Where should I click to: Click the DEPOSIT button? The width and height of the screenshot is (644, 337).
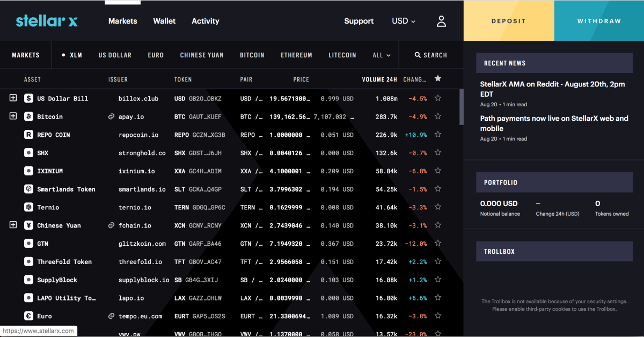tap(509, 21)
